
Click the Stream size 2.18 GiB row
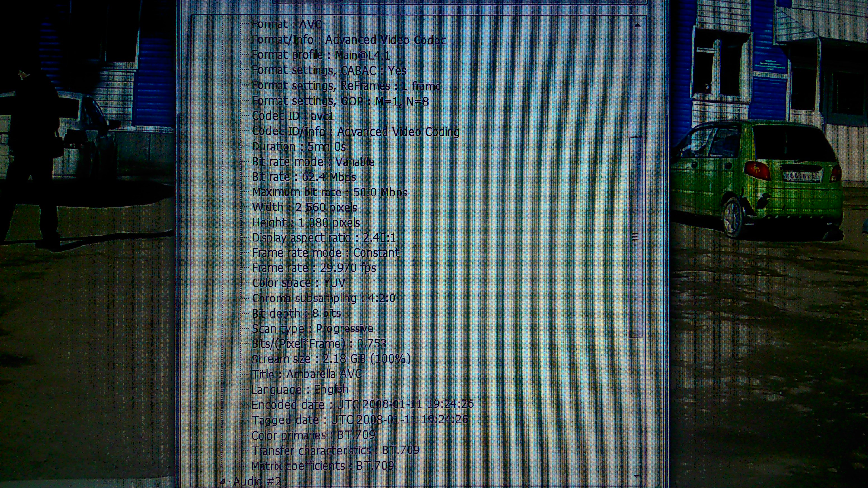point(331,359)
